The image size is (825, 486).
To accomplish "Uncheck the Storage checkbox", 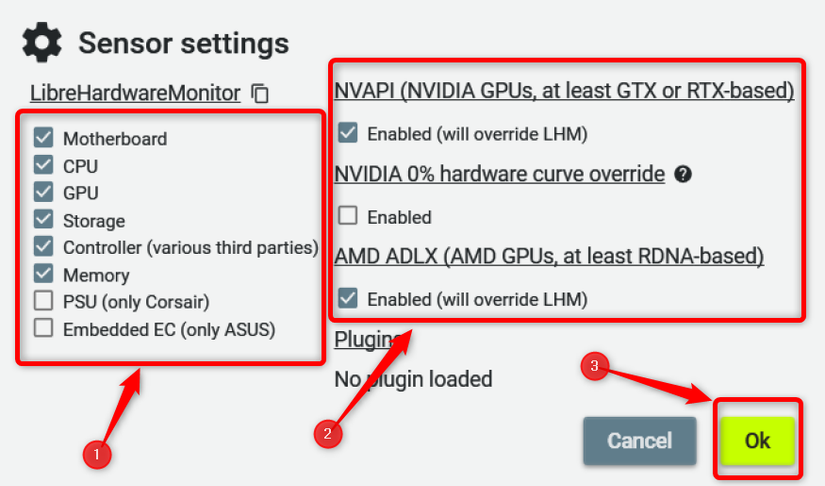I will (44, 219).
